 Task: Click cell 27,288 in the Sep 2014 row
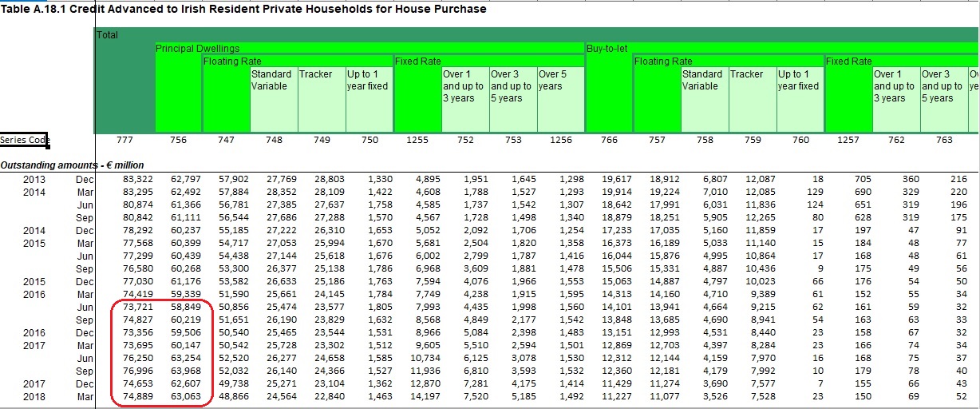(329, 218)
